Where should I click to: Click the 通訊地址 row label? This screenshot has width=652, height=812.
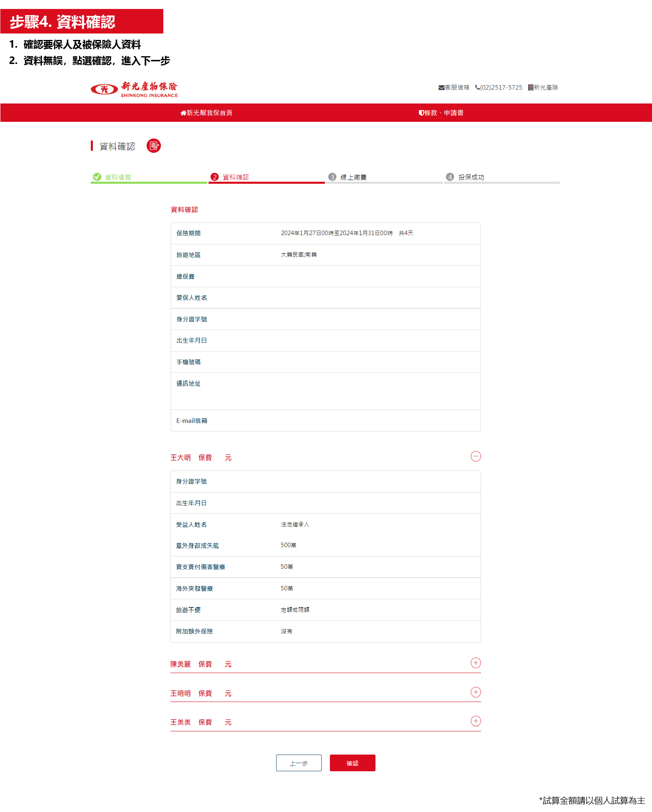pyautogui.click(x=189, y=383)
